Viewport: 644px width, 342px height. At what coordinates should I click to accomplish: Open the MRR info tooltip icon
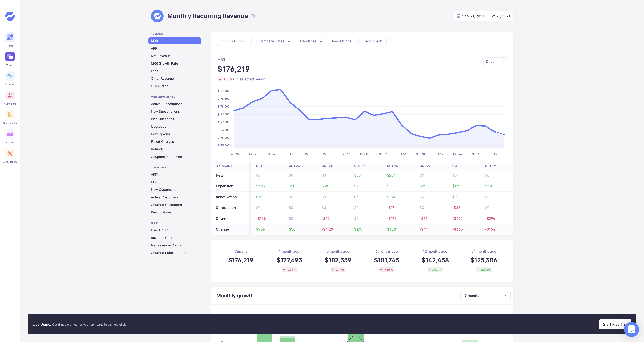pos(253,16)
